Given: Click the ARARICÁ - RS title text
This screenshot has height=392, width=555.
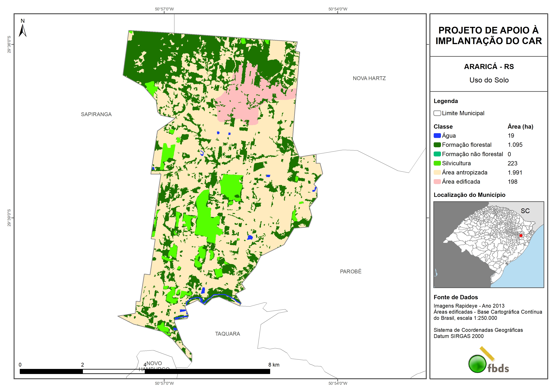Looking at the screenshot, I should [x=489, y=67].
